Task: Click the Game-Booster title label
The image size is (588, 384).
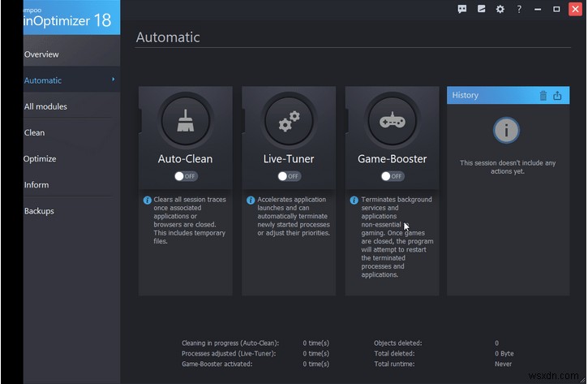Action: pos(393,159)
